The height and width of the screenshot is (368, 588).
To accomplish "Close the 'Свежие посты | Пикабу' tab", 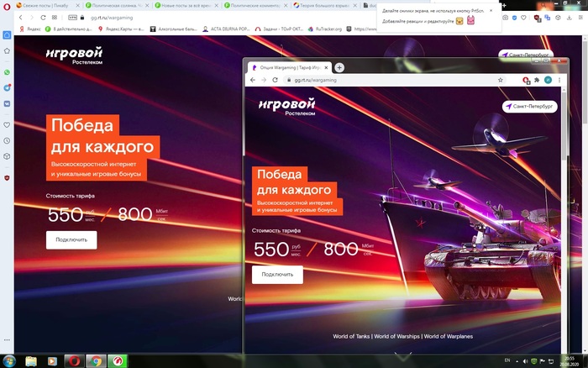I will click(77, 6).
